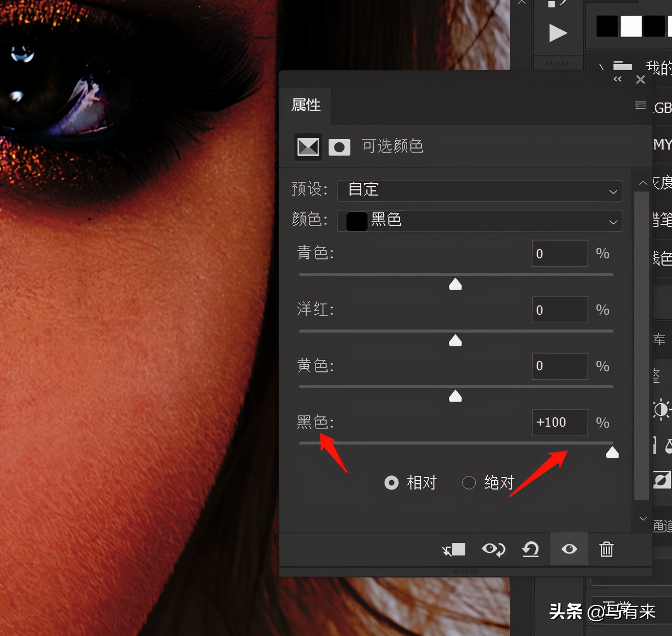
Task: Click the 黑色 value field showing +100
Action: [559, 423]
